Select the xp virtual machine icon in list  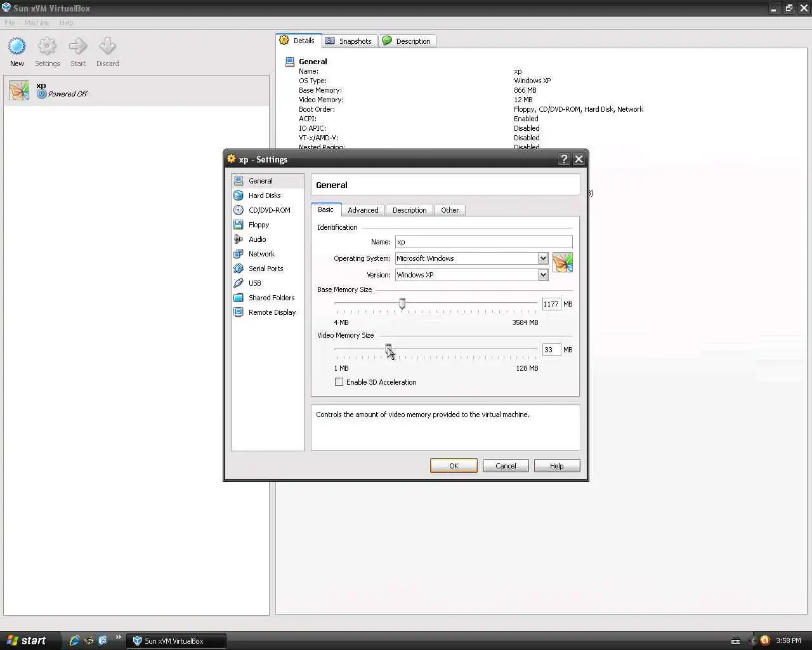point(19,90)
